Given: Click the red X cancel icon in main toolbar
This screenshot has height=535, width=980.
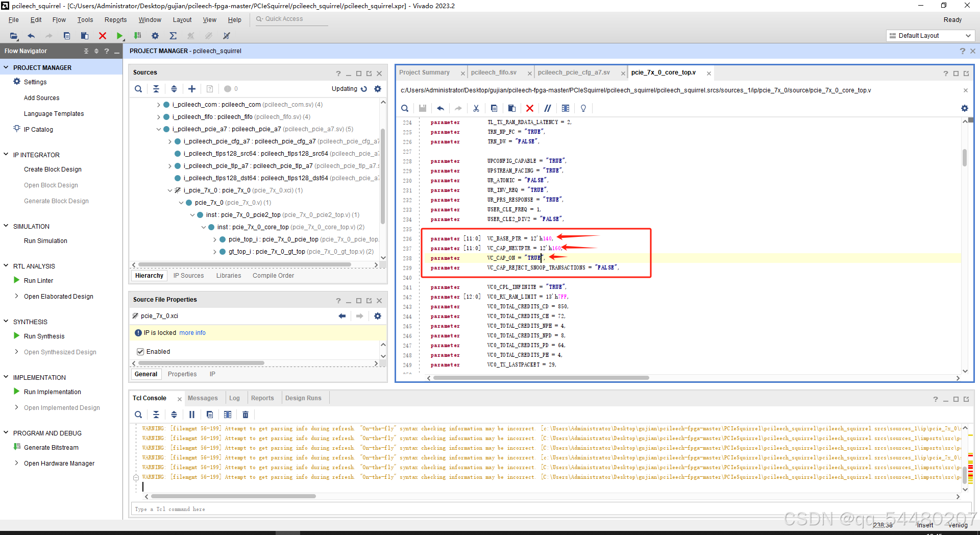Looking at the screenshot, I should point(103,36).
